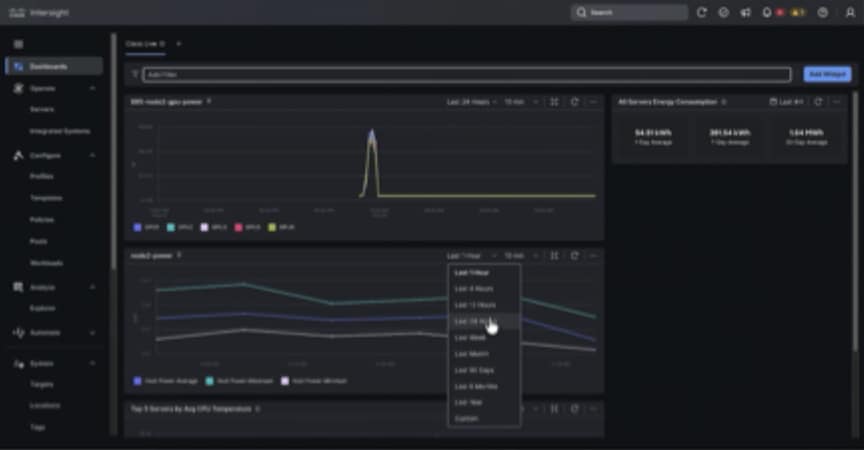Open Policies under Configure

point(42,220)
